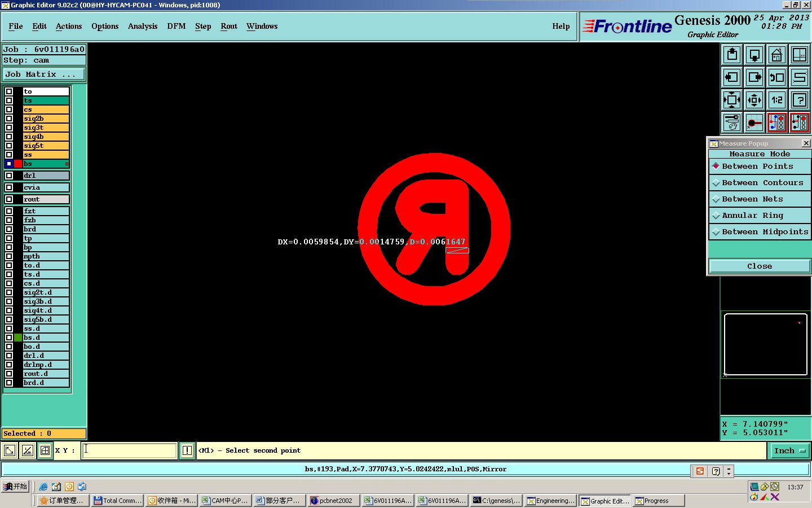Click the pan up arrow icon

(x=732, y=55)
